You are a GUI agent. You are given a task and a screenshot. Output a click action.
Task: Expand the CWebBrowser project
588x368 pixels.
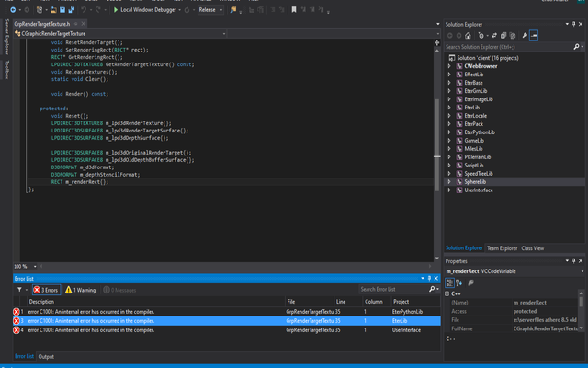[449, 66]
